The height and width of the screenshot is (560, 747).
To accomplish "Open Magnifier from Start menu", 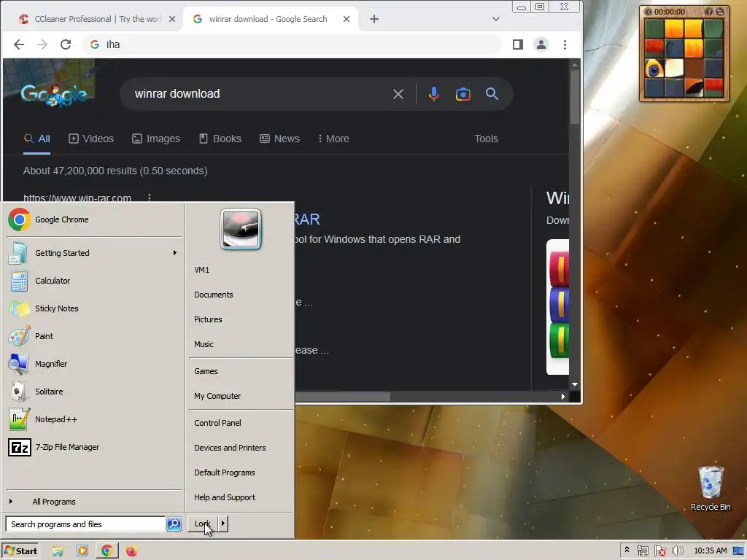I will [94, 363].
